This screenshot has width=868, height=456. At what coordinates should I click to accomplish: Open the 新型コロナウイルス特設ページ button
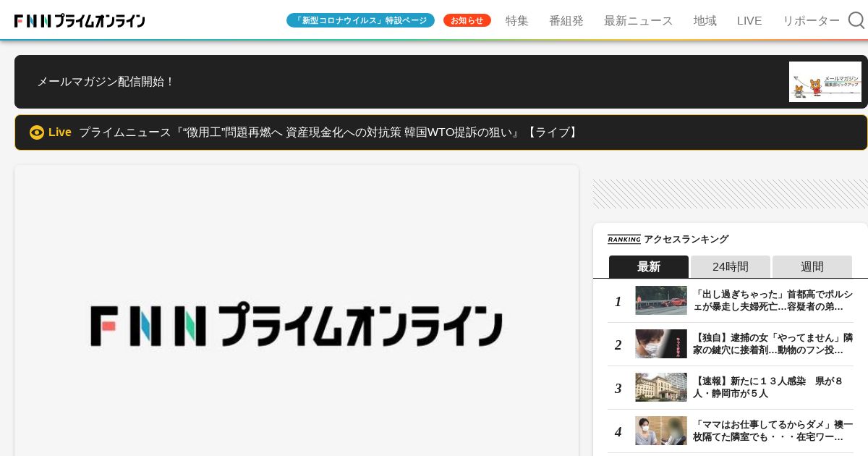coord(360,20)
